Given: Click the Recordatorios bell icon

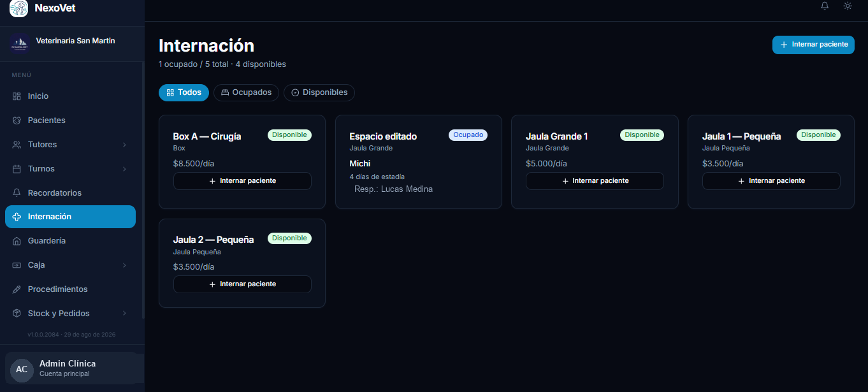Looking at the screenshot, I should pos(17,193).
